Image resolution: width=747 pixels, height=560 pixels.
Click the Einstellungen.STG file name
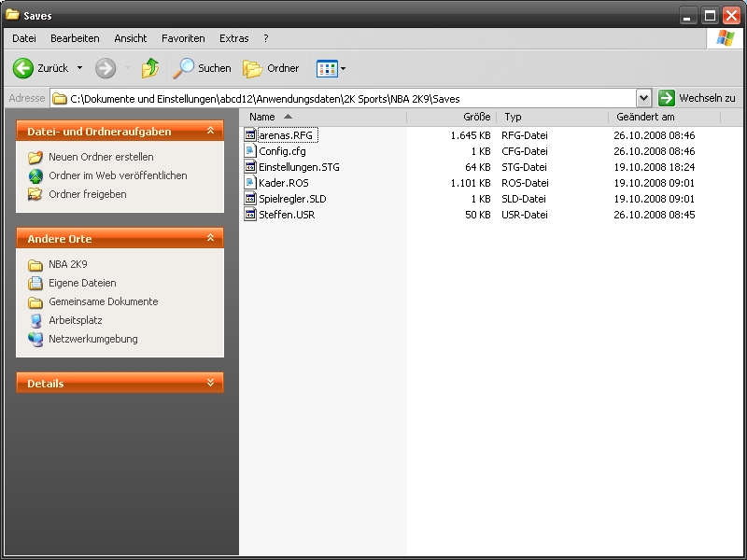299,167
